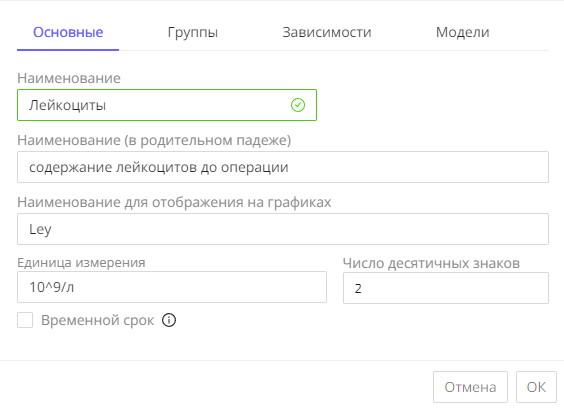Click the Временной срок label
The image size is (564, 408).
point(97,320)
